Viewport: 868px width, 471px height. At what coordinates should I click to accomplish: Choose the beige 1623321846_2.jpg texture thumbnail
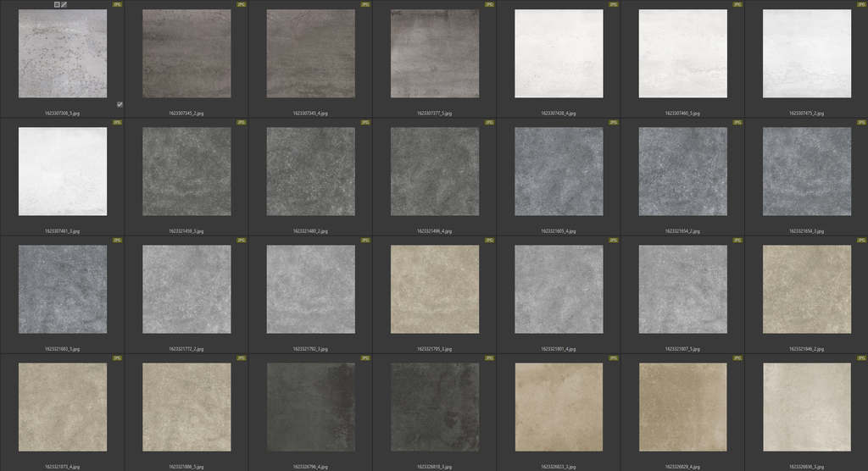[x=806, y=289]
